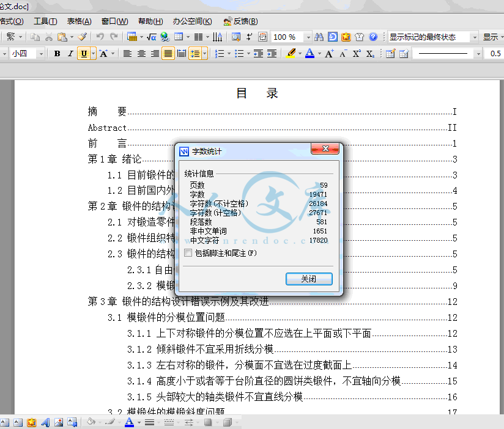The image size is (504, 429).
Task: Click the blue help question mark icon
Action: [x=373, y=37]
